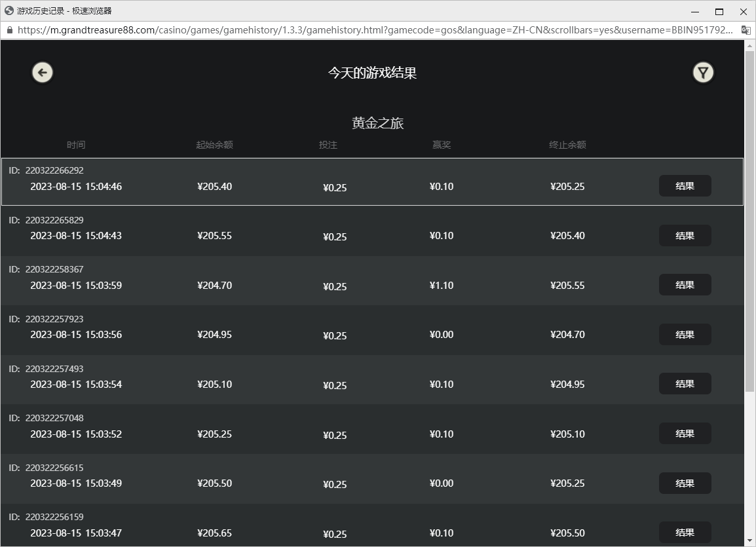The height and width of the screenshot is (547, 756).
Task: Click timestamp 2023-08-15 15:03:52
Action: [x=76, y=434]
